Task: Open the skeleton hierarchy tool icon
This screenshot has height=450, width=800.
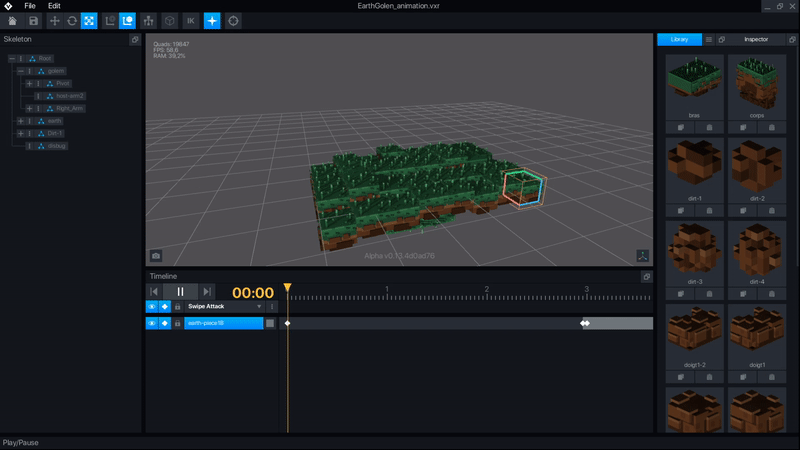Action: 148,21
